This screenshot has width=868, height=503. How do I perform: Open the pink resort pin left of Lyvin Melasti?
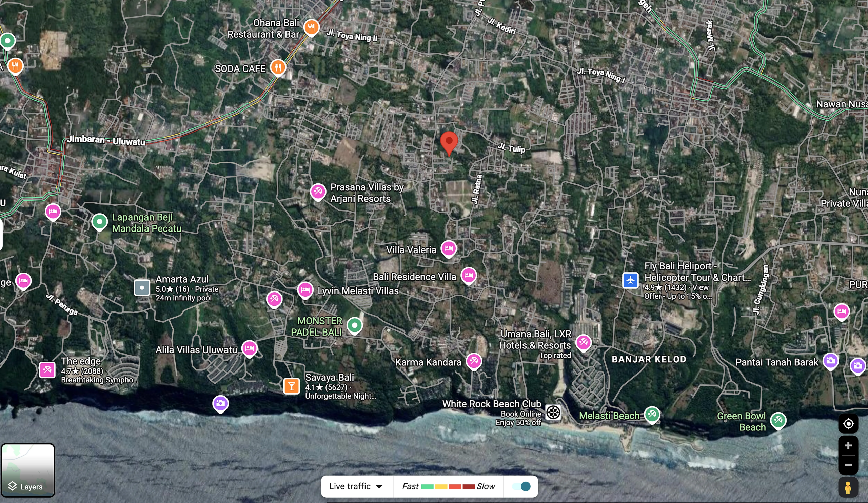pyautogui.click(x=274, y=299)
